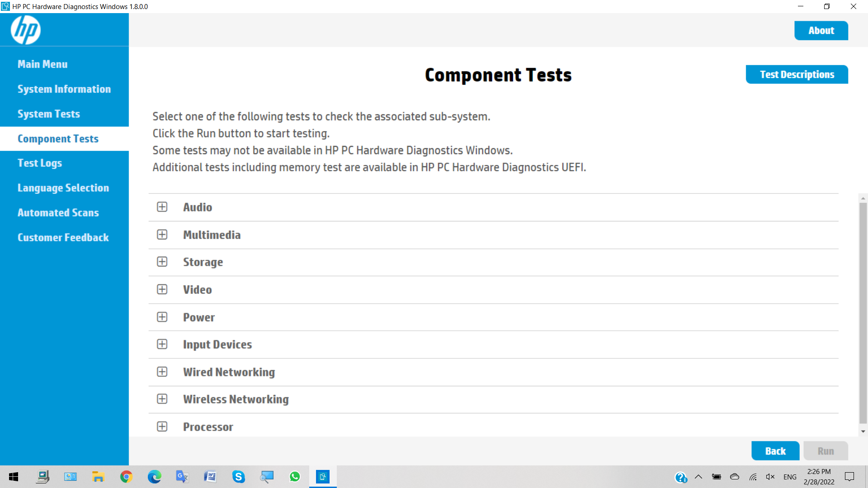Expand the Processor test category
Viewport: 868px width, 488px height.
162,427
